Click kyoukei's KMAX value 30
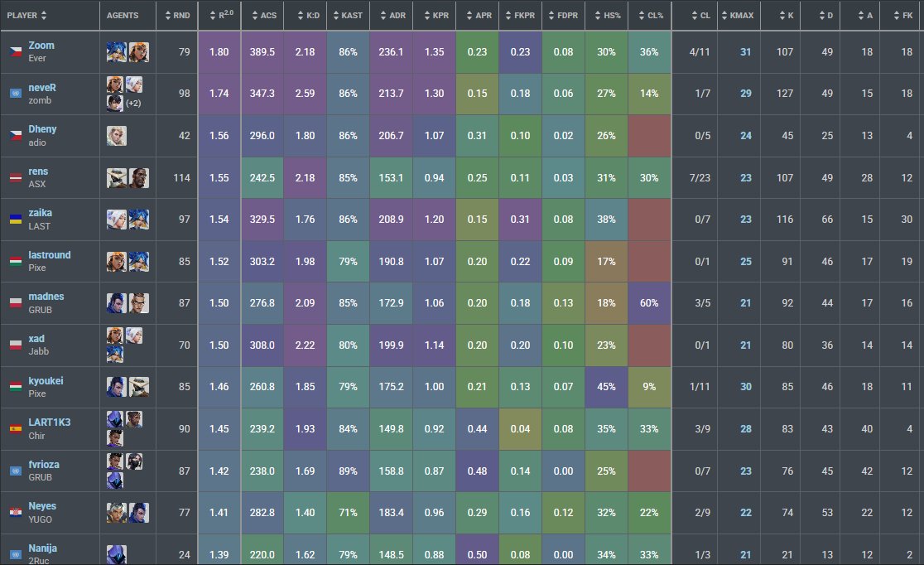924x565 pixels. (x=745, y=387)
